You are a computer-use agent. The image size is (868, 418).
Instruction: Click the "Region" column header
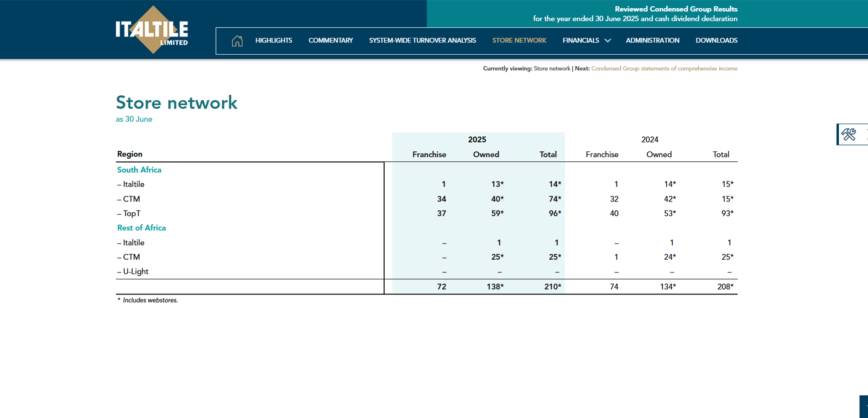click(130, 154)
